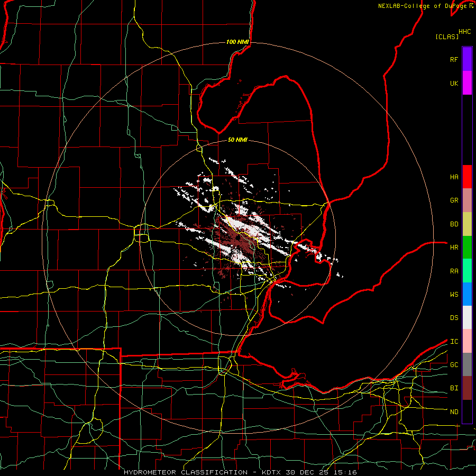Click the yellow BD legend color swatch

[467, 224]
